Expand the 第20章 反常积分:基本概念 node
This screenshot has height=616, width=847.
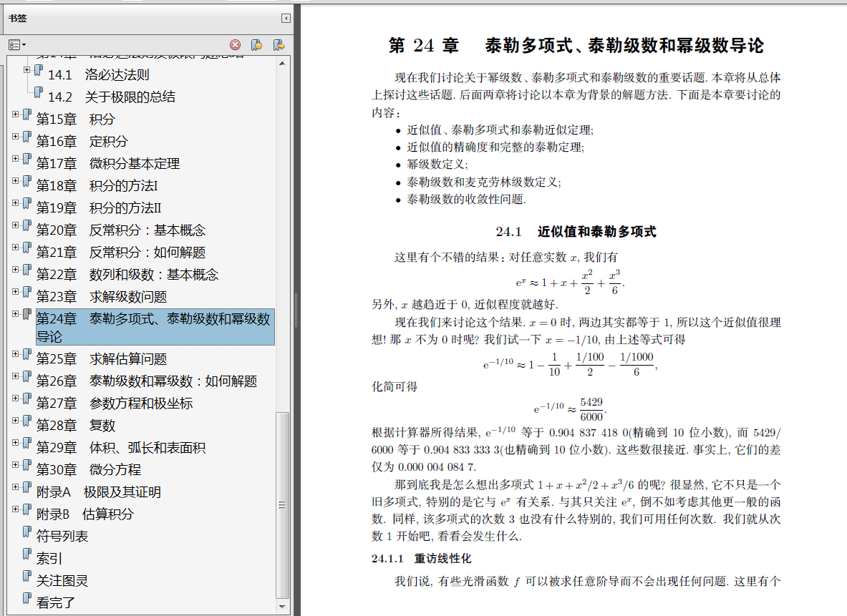[x=15, y=225]
